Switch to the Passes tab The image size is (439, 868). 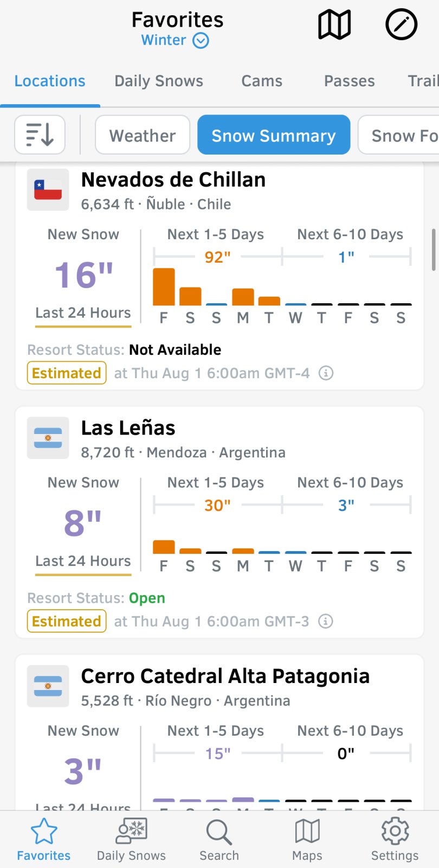[350, 81]
